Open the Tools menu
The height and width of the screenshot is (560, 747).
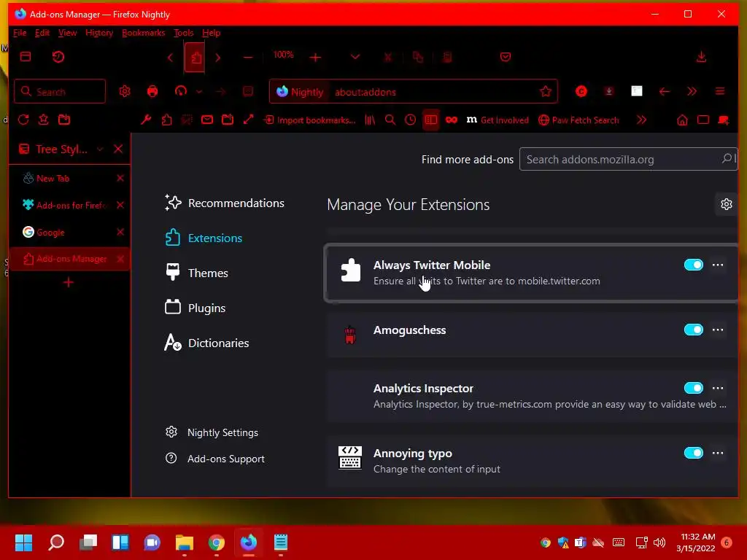tap(183, 33)
